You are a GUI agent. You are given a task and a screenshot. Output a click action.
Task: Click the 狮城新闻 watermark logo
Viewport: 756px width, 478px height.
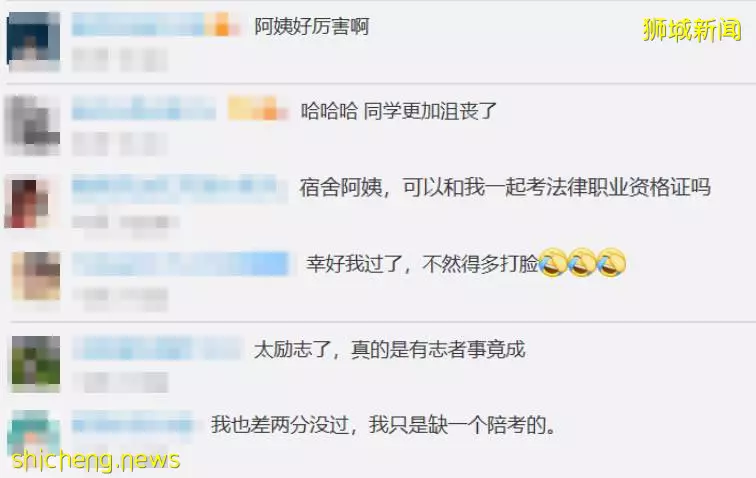coord(692,30)
